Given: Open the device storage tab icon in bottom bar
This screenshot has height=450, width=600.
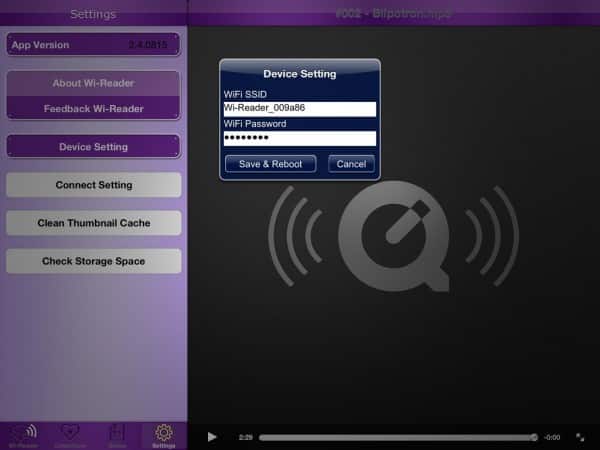Looking at the screenshot, I should 117,436.
